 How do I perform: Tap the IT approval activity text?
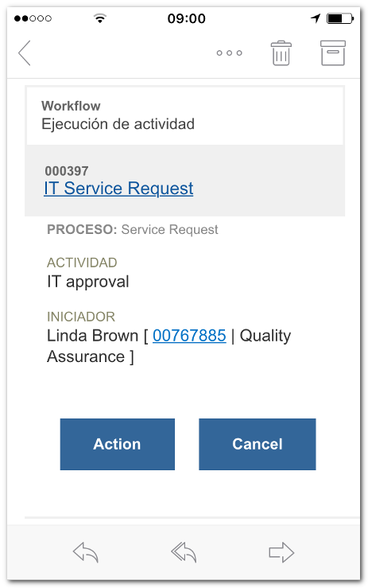[x=87, y=282]
